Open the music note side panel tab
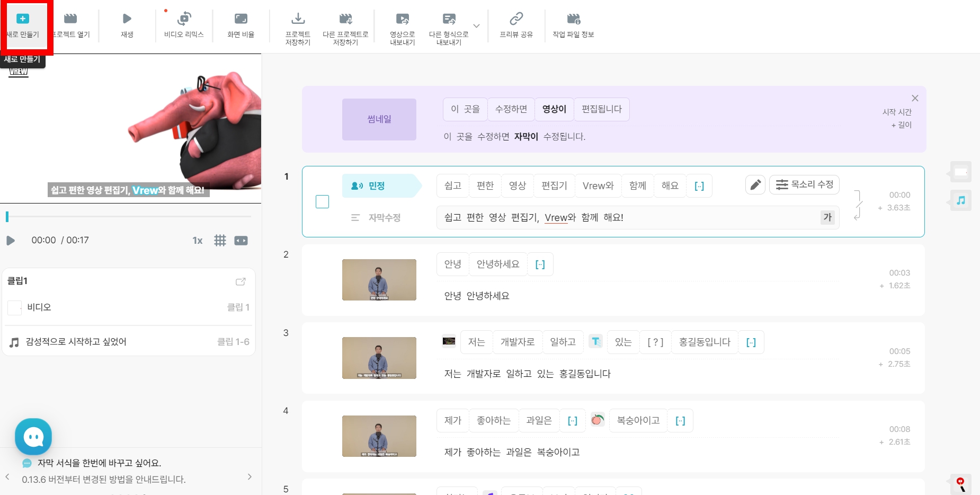 pyautogui.click(x=960, y=200)
